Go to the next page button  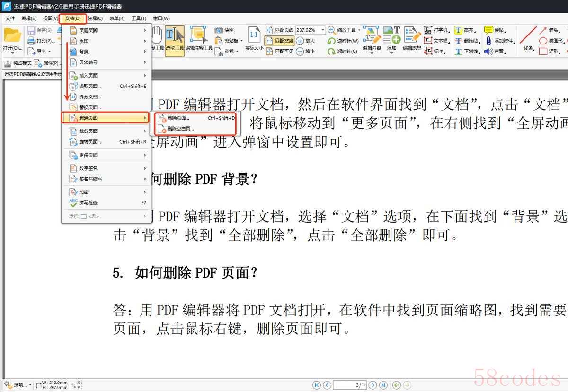pyautogui.click(x=373, y=385)
